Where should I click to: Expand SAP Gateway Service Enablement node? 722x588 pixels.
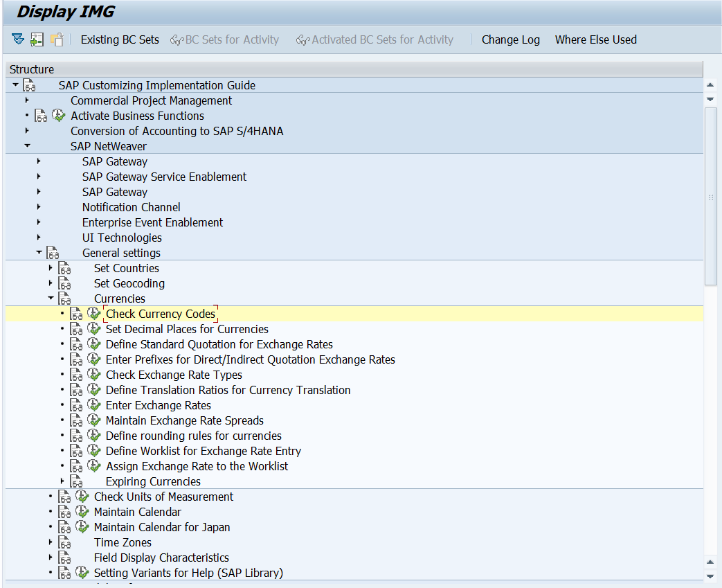[39, 176]
